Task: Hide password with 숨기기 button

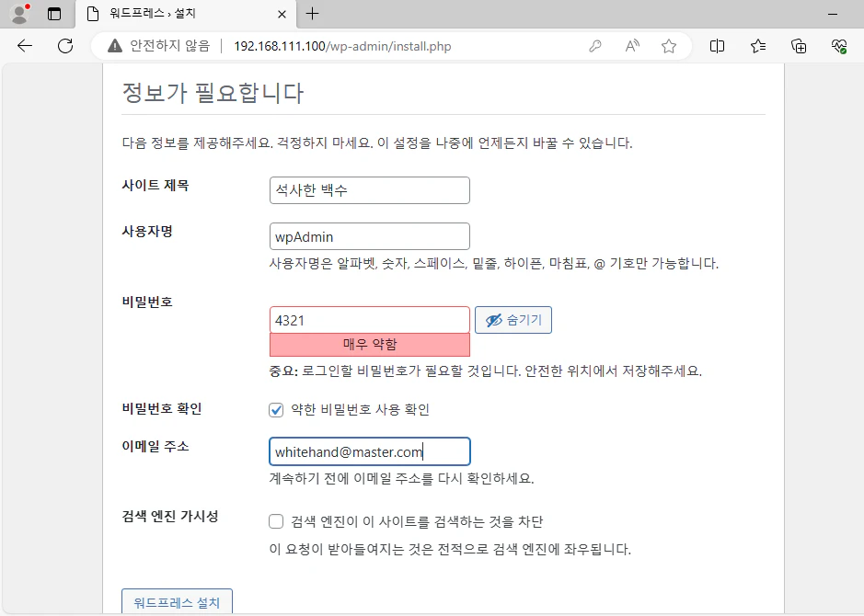Action: 513,320
